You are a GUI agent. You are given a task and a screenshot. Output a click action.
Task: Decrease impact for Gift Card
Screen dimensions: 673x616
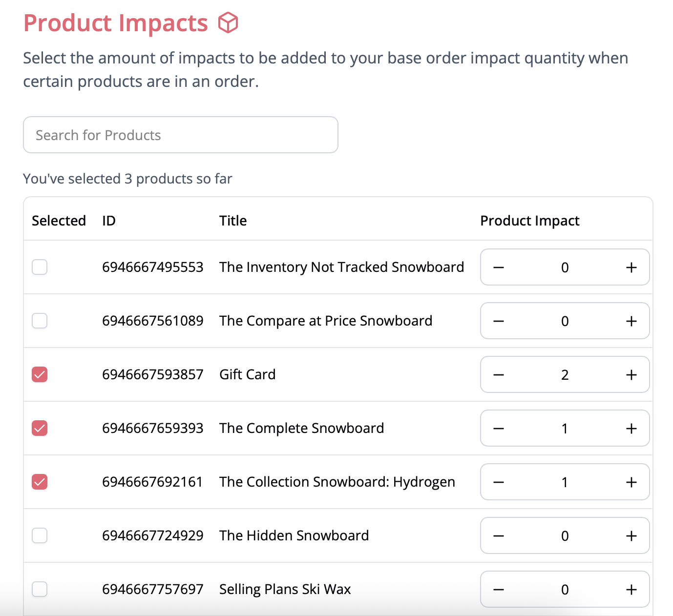(499, 375)
